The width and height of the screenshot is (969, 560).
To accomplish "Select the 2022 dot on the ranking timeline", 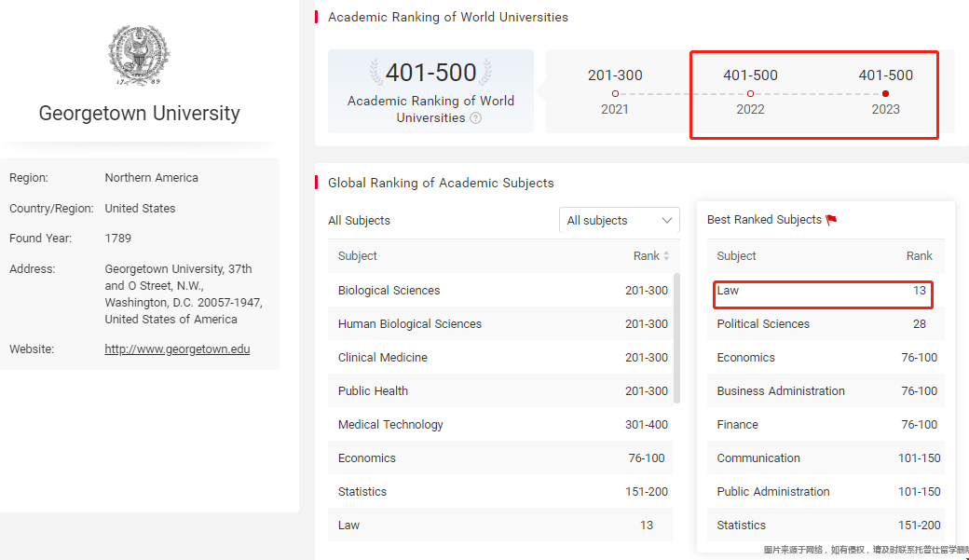I will 750,94.
